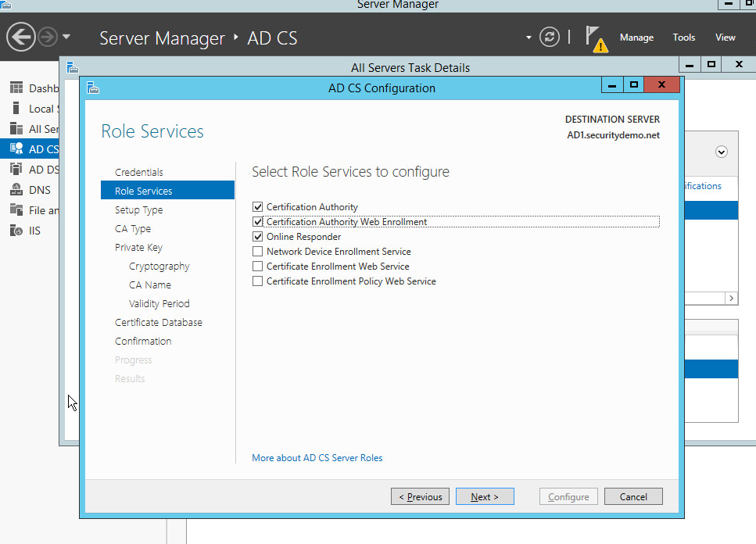This screenshot has height=544, width=756.
Task: Open More about AD CS Server Roles link
Action: pos(317,458)
